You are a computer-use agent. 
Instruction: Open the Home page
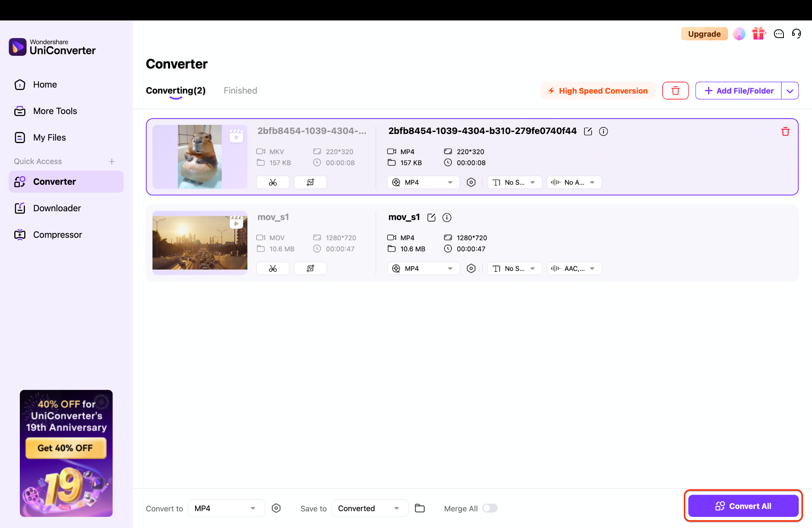(x=45, y=84)
